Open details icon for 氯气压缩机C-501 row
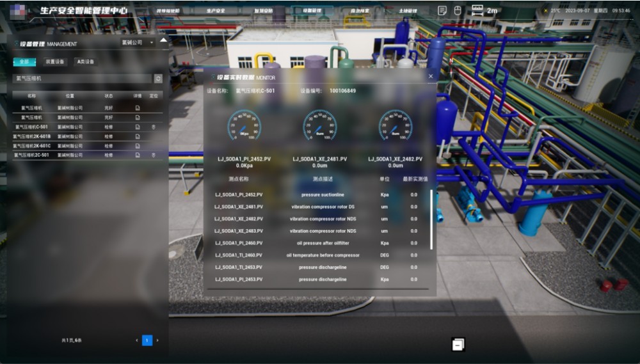 pyautogui.click(x=137, y=127)
